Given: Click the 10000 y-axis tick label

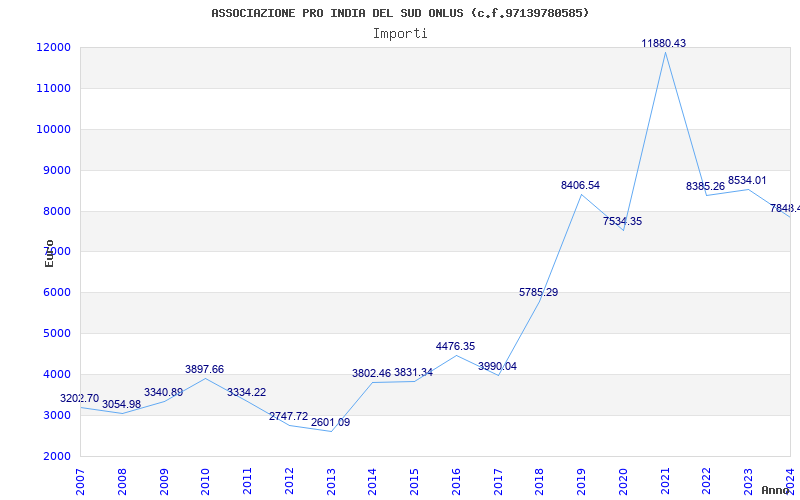Looking at the screenshot, I should tap(53, 129).
